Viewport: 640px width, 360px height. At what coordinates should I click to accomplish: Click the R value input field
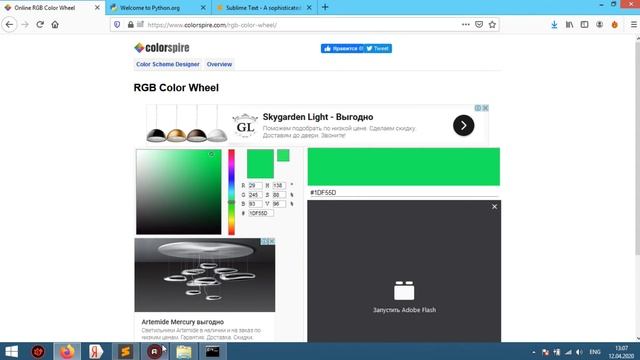[255, 186]
